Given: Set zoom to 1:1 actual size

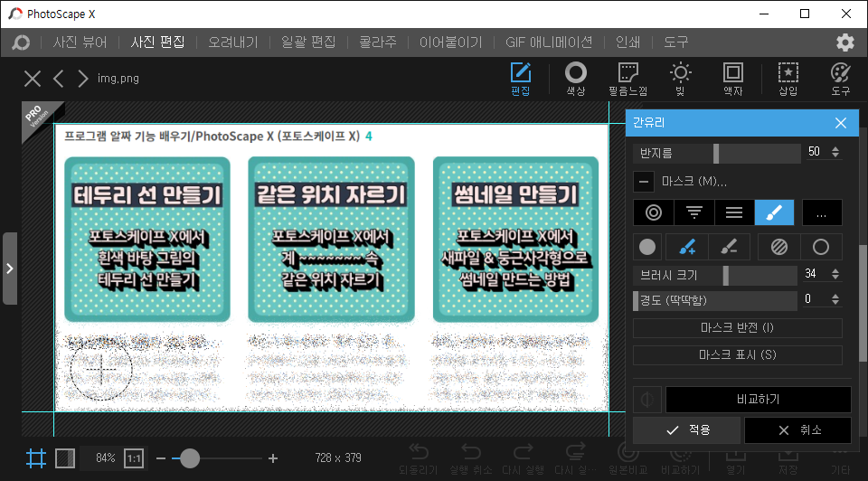Looking at the screenshot, I should pos(134,458).
